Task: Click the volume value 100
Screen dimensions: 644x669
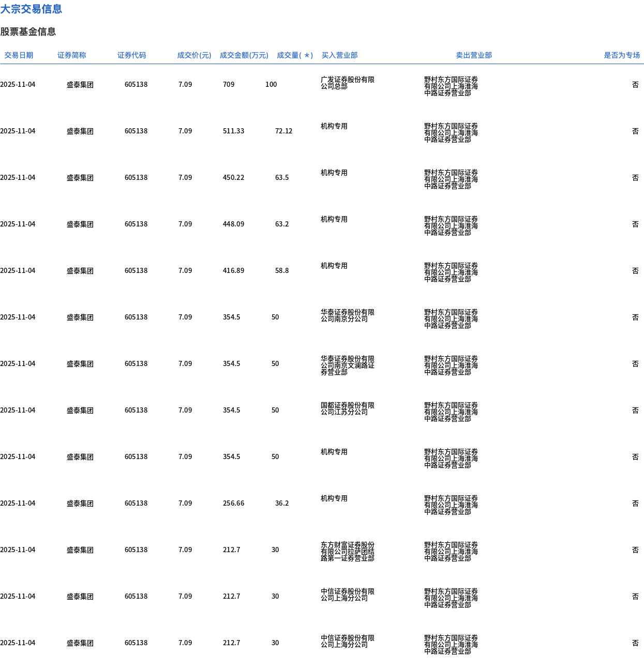Action: (x=271, y=85)
